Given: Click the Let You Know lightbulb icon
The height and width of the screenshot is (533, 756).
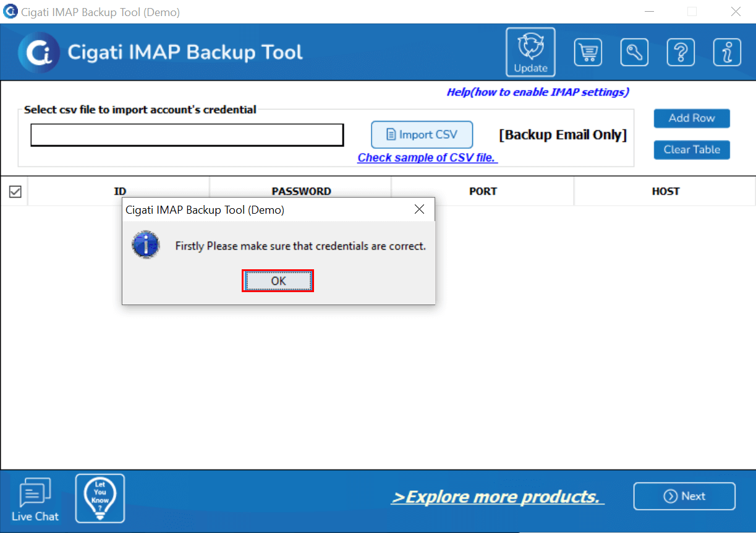Looking at the screenshot, I should coord(100,498).
